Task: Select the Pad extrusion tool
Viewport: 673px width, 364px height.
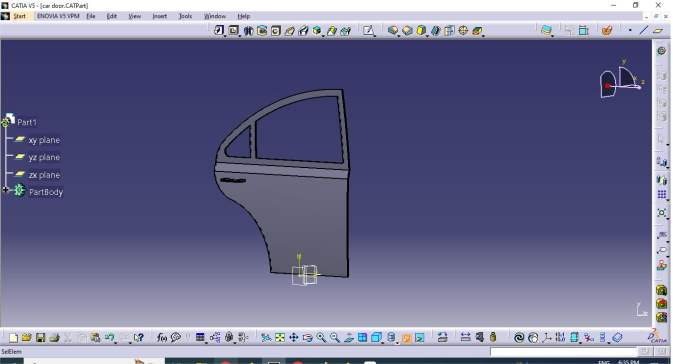Action: pyautogui.click(x=219, y=30)
